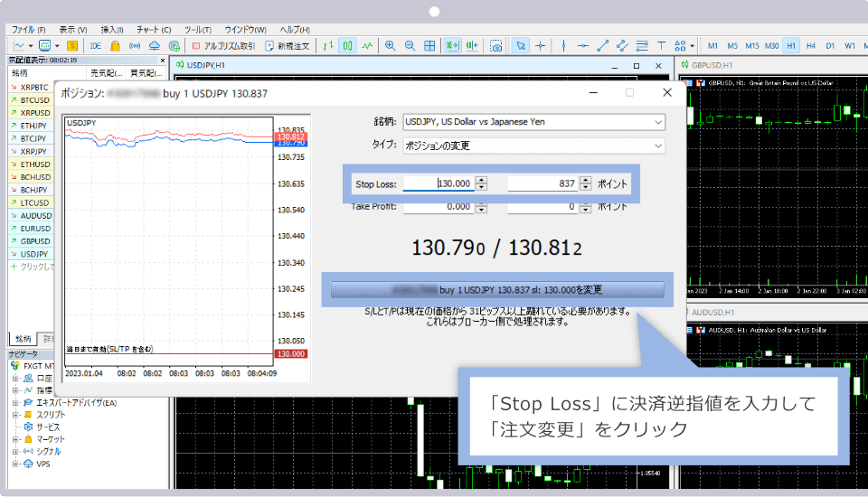Draw a horizontal line on chart
Viewport: 868px width, 497px height.
583,46
